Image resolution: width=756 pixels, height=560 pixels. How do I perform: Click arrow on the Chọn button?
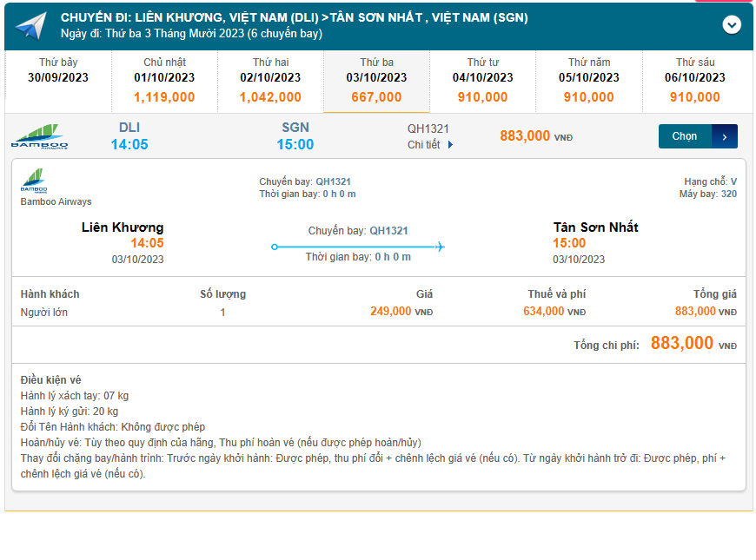pos(725,136)
